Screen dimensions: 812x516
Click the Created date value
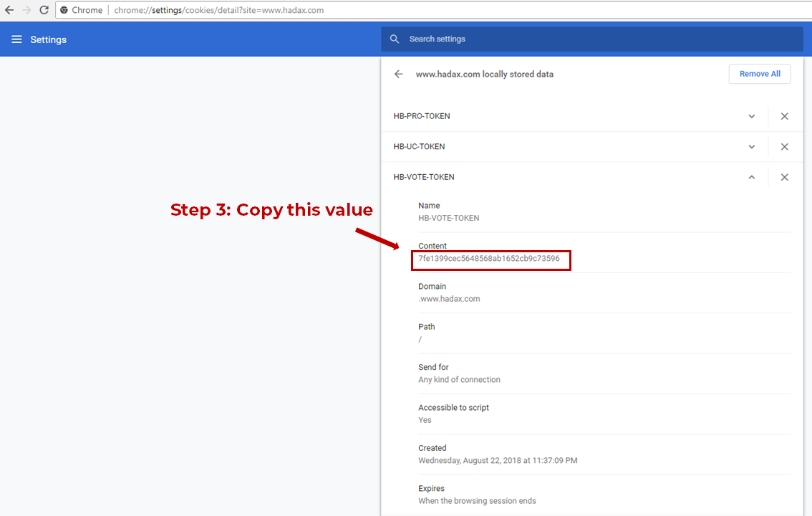point(498,461)
